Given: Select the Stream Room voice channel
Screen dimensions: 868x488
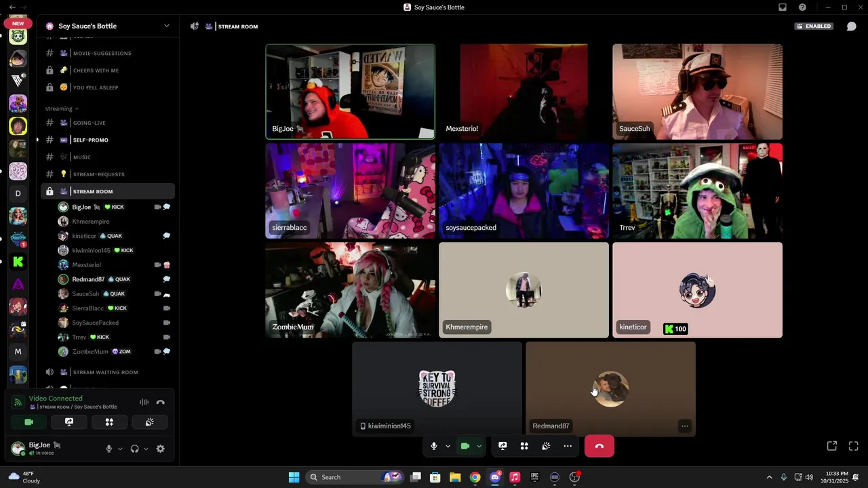Looking at the screenshot, I should [108, 191].
